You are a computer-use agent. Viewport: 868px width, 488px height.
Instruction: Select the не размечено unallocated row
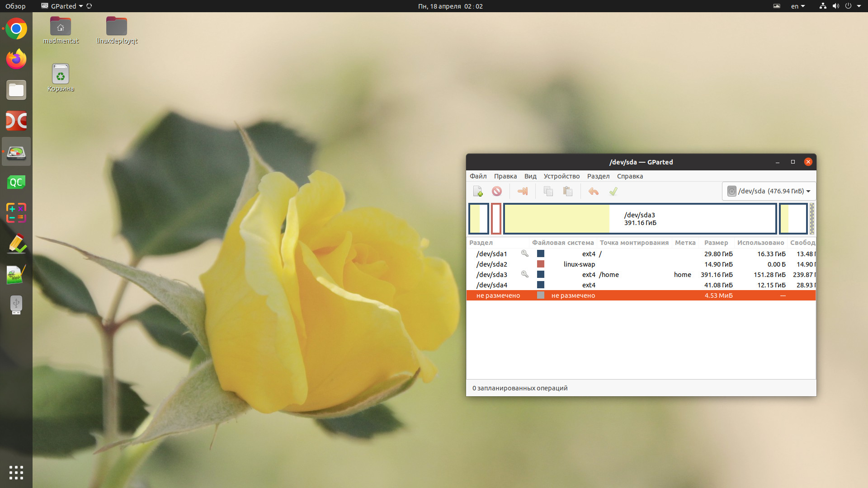(641, 296)
